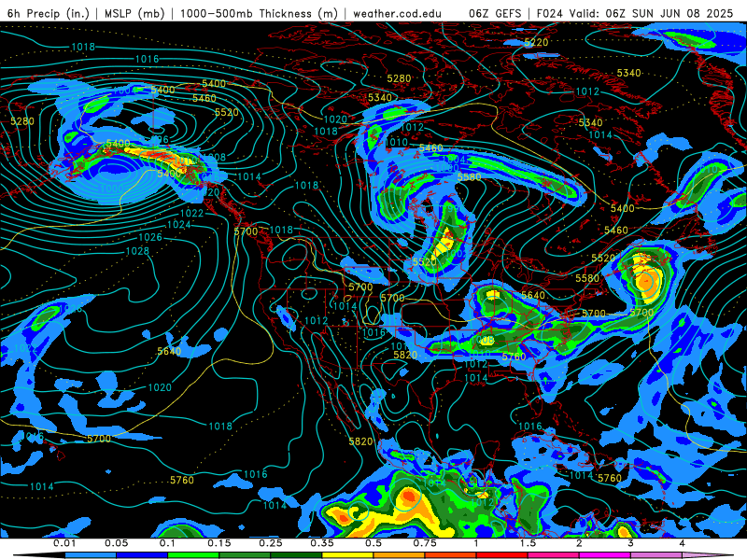Click the 0.25 legend value
This screenshot has height=560, width=747.
tap(271, 543)
